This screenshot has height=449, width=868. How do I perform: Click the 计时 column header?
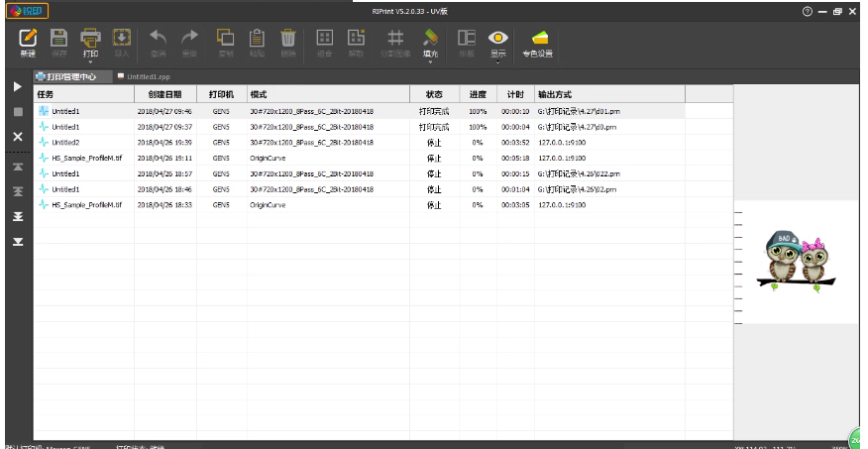click(x=515, y=94)
